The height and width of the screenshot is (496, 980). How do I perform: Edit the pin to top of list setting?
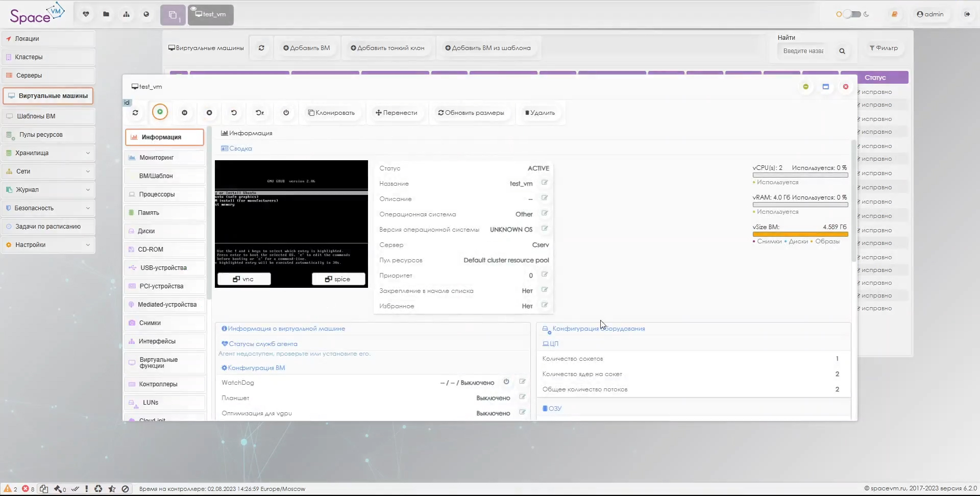(545, 290)
